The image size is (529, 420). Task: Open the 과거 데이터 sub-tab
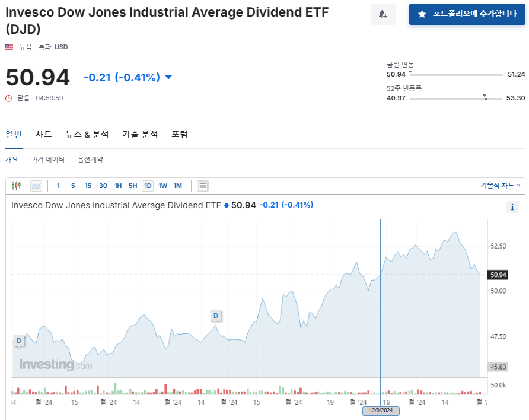point(48,159)
